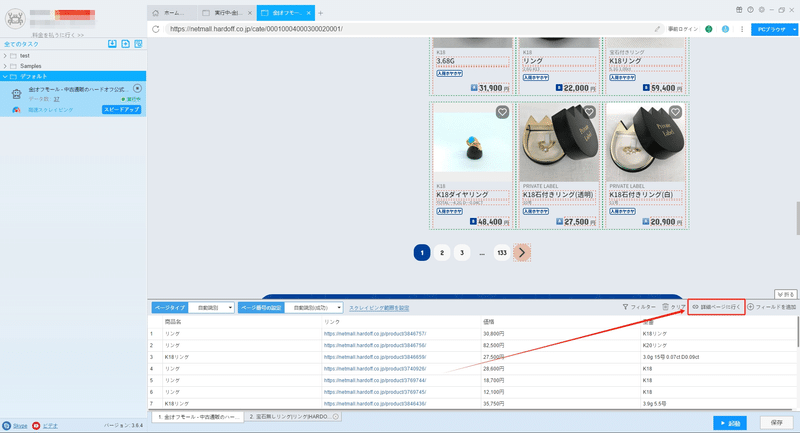
Task: Favorite the K18ダイヤリング heart icon
Action: (x=502, y=112)
